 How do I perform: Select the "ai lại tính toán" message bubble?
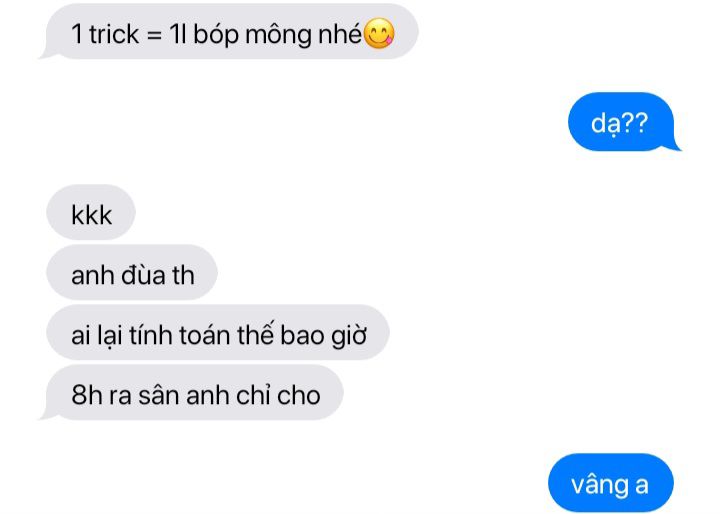218,333
